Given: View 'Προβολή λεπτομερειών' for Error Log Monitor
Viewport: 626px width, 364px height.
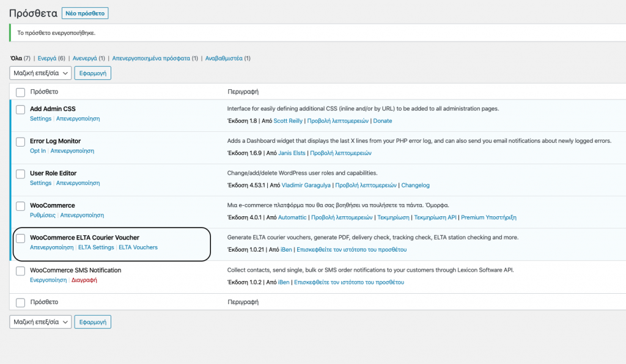Looking at the screenshot, I should pyautogui.click(x=341, y=153).
